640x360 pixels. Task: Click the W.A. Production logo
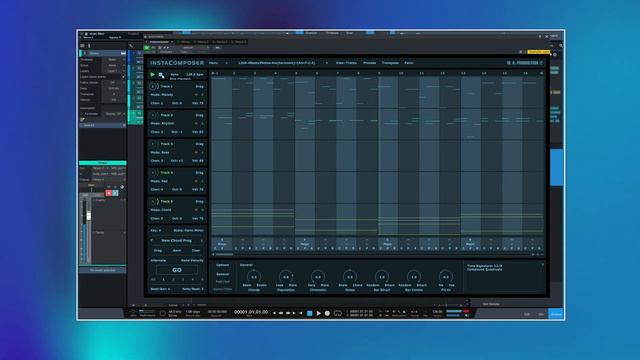point(524,63)
